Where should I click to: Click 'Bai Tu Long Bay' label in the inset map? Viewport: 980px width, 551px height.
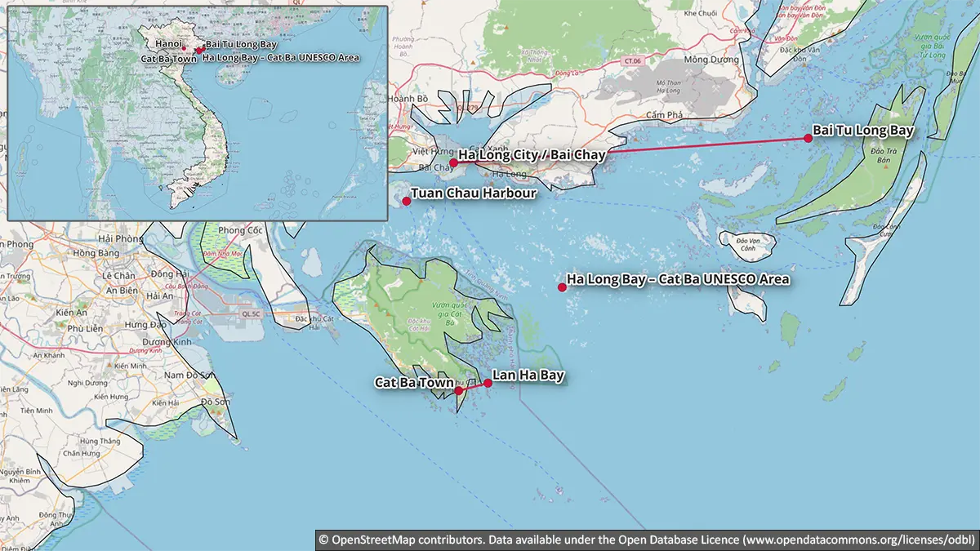coord(240,43)
